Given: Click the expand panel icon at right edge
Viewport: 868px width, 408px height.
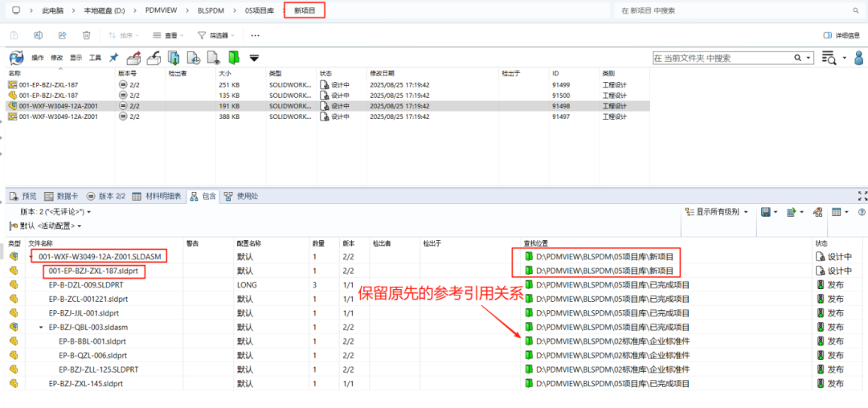Looking at the screenshot, I should pos(862,195).
